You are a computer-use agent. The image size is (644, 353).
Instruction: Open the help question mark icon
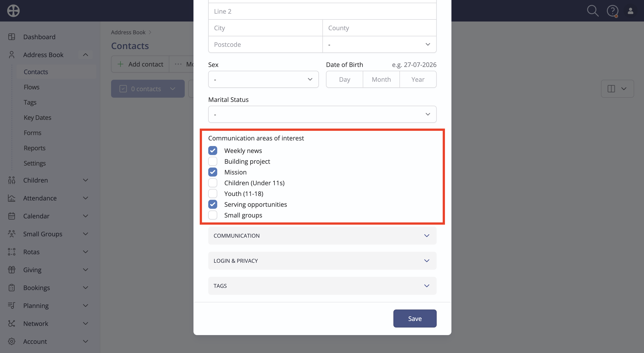pos(612,11)
